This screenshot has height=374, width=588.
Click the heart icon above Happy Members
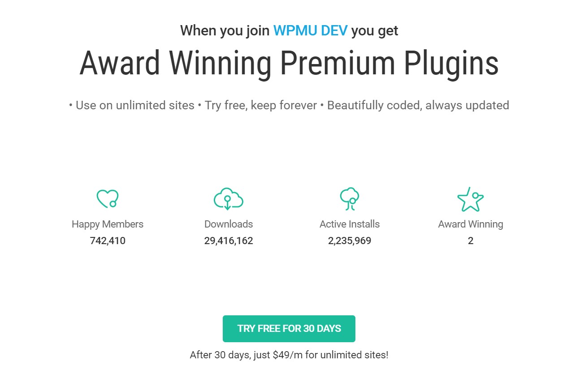(x=108, y=198)
